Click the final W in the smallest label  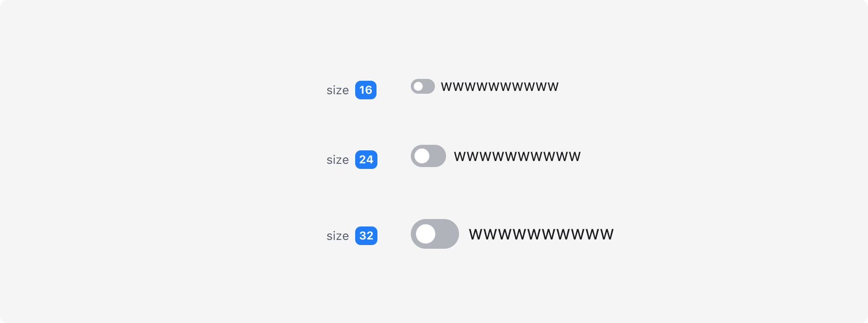tap(553, 87)
